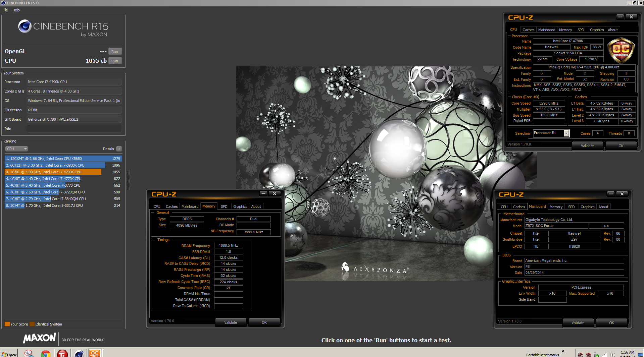Viewport: 644px width, 357px height.
Task: Open Snipping Tool from taskbar
Action: pyautogui.click(x=29, y=353)
